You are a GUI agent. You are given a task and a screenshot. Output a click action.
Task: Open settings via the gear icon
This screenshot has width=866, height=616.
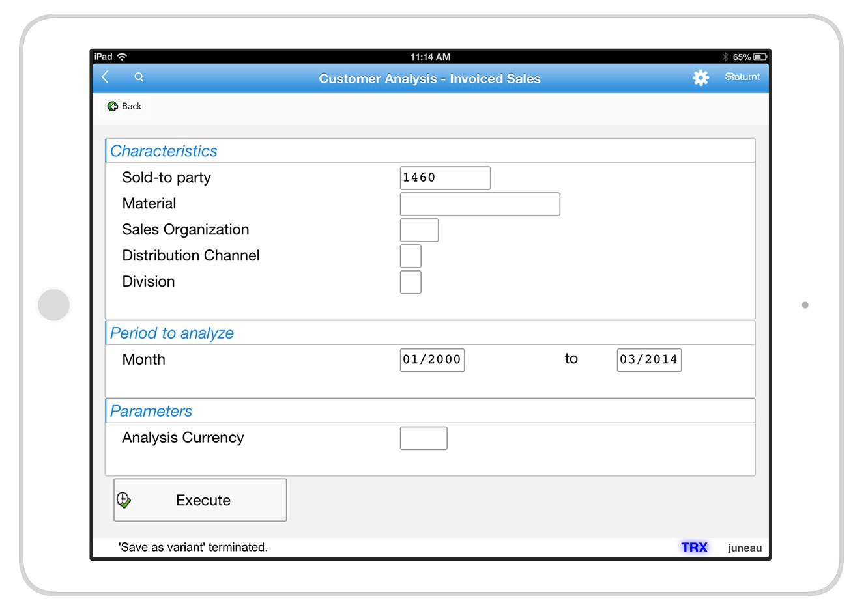tap(700, 78)
